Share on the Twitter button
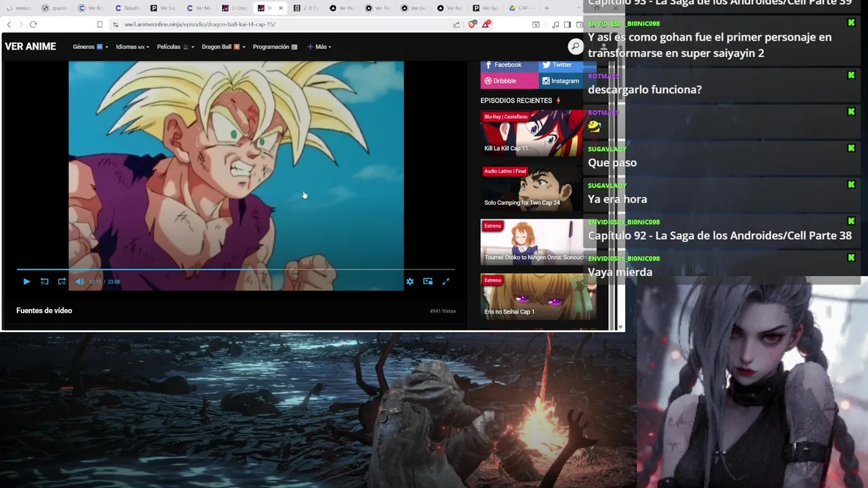 pos(567,64)
